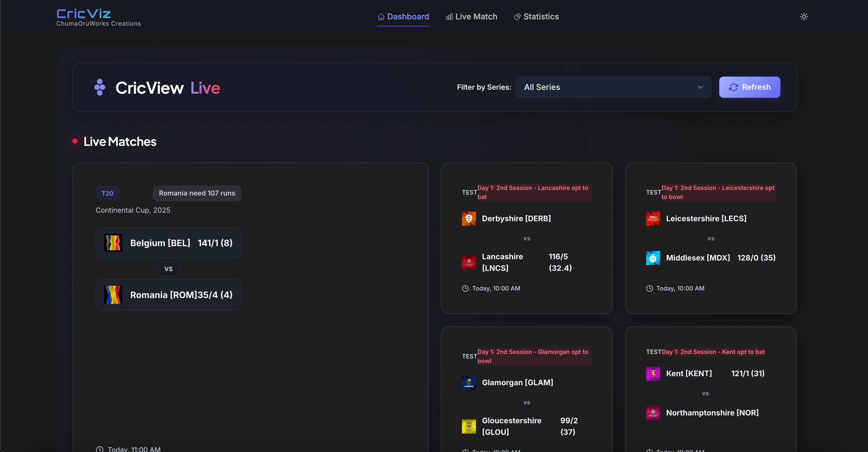Click the chevron on the series selector

click(700, 87)
